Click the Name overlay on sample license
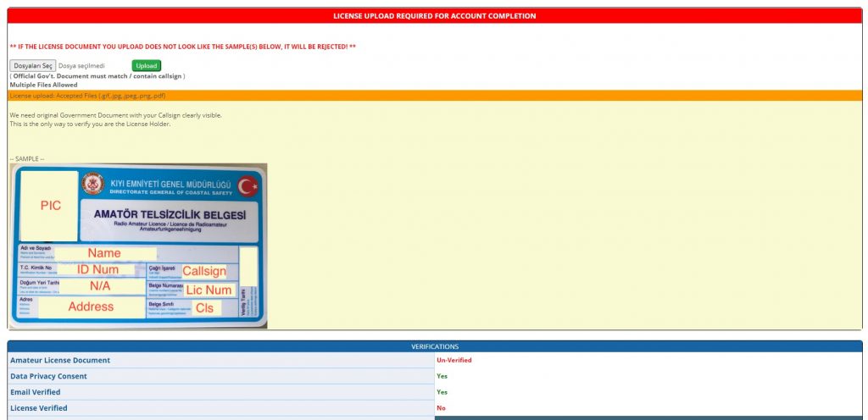 [x=104, y=252]
